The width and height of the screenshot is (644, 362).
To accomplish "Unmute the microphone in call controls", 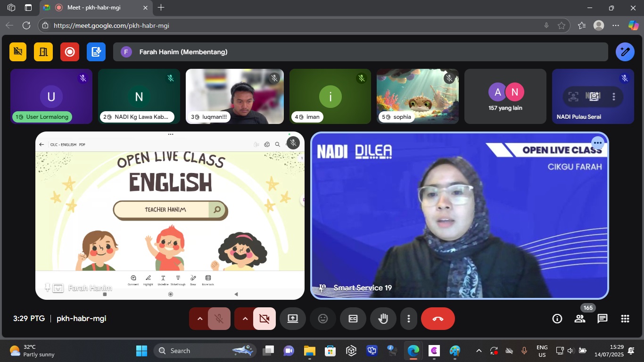I will 219,319.
